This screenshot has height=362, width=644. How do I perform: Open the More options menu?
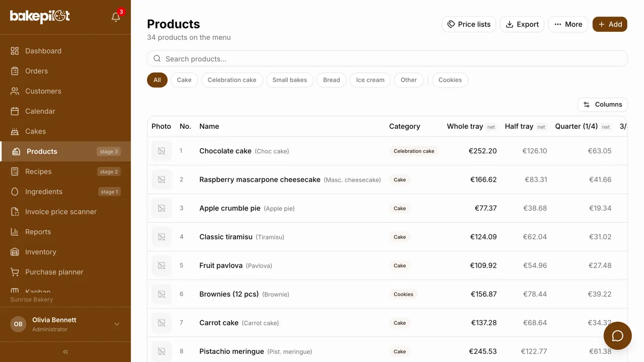568,24
